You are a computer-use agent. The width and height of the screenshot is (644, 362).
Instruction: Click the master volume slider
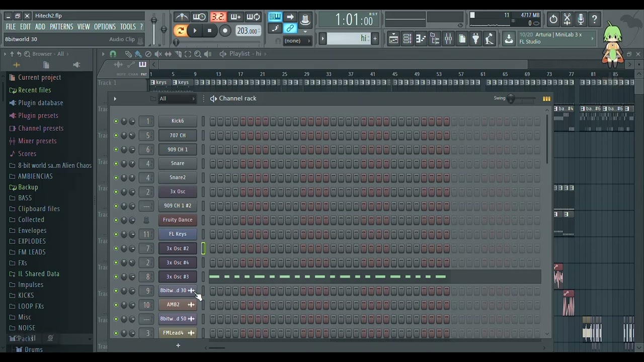click(154, 28)
